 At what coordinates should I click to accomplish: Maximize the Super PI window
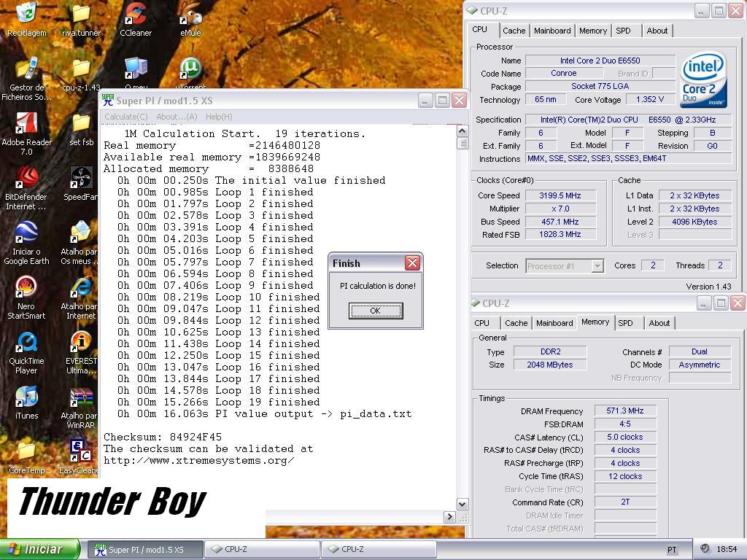pyautogui.click(x=443, y=100)
